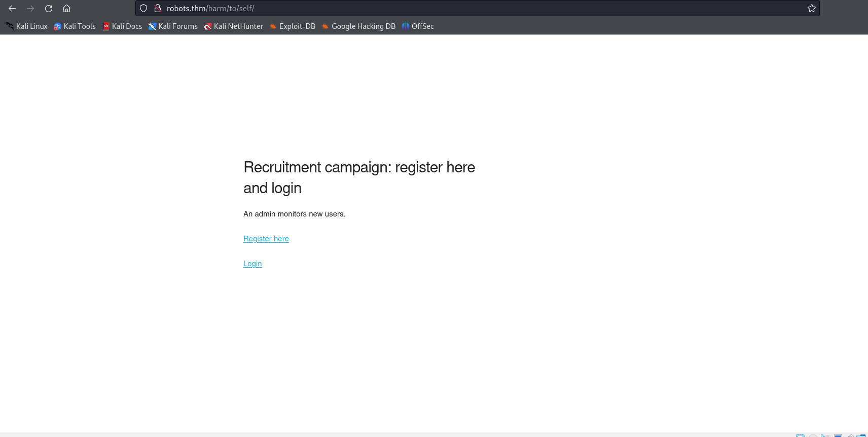Follow the "Register here" link
The height and width of the screenshot is (437, 868).
click(x=266, y=239)
